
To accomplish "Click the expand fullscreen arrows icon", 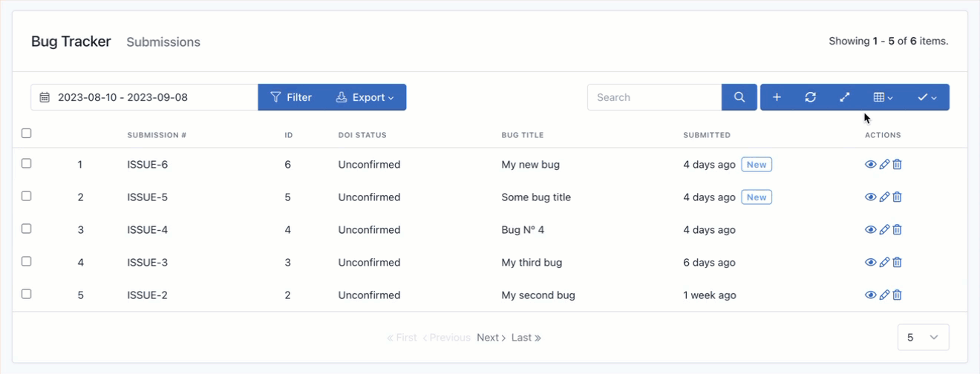I will pyautogui.click(x=844, y=97).
